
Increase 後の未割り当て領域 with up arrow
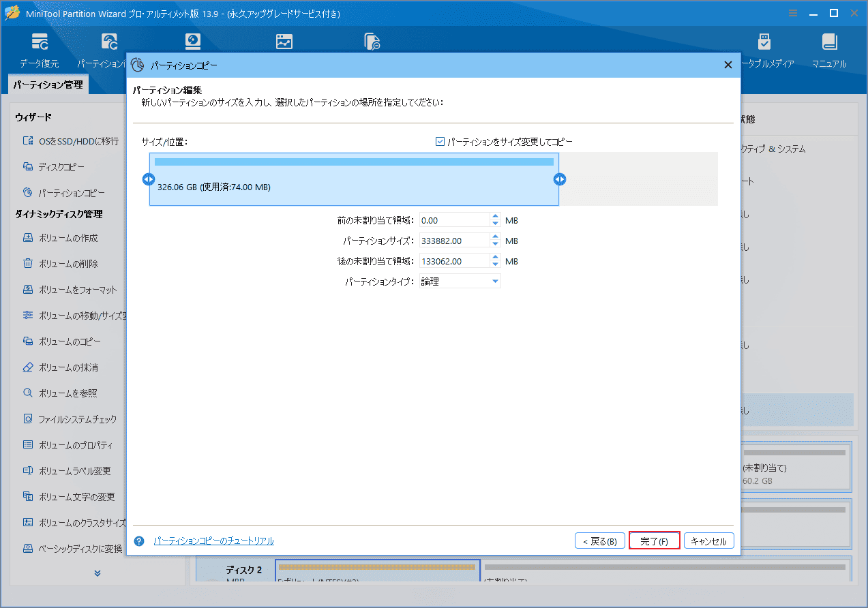(x=495, y=258)
